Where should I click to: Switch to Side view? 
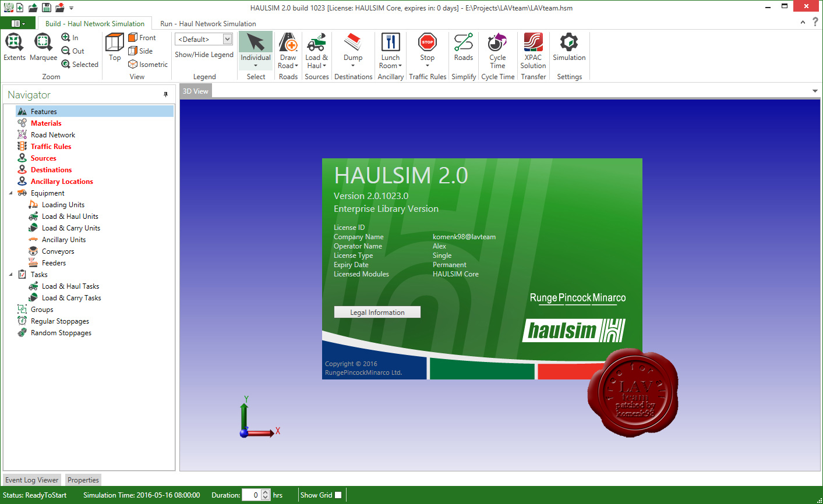[140, 51]
